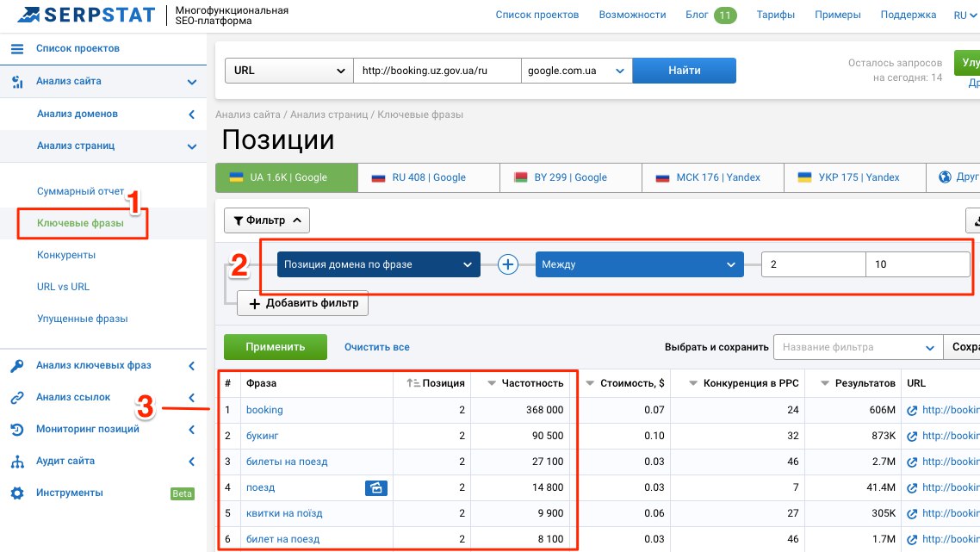Click the range minimum field showing 2
This screenshot has height=552, width=980.
(x=814, y=264)
